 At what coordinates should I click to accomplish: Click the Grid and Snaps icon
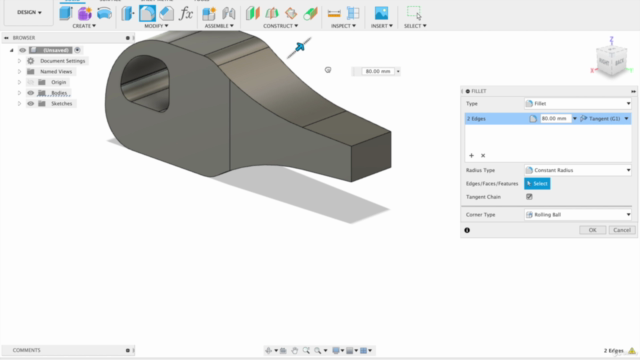click(349, 351)
